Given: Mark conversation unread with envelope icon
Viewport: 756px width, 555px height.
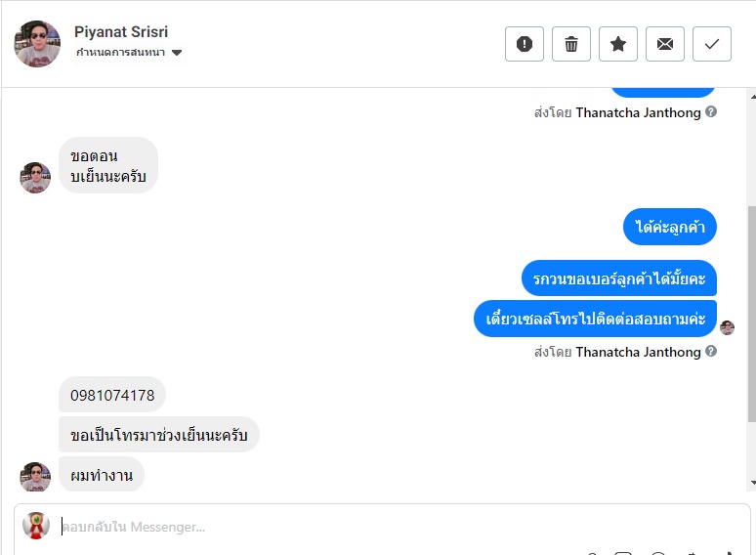Looking at the screenshot, I should tap(665, 44).
